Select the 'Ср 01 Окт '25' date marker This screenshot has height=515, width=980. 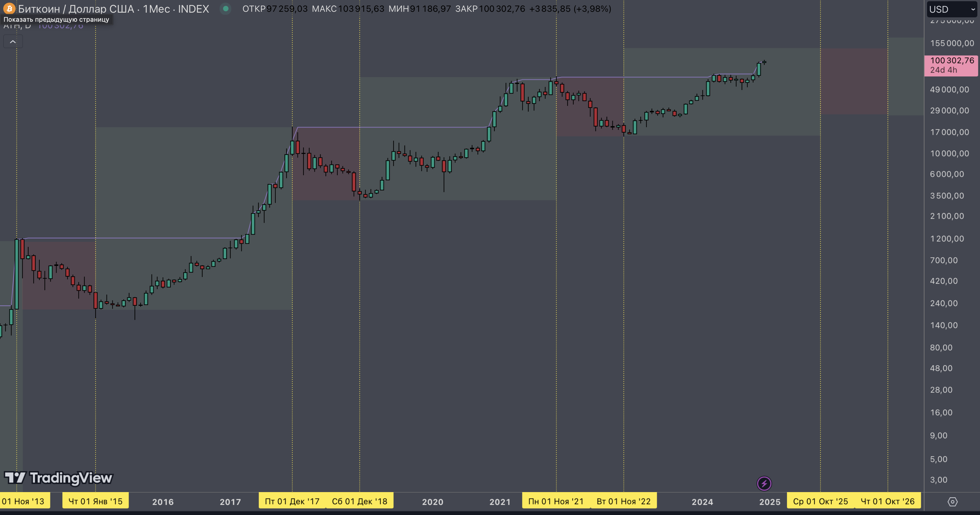tap(820, 501)
